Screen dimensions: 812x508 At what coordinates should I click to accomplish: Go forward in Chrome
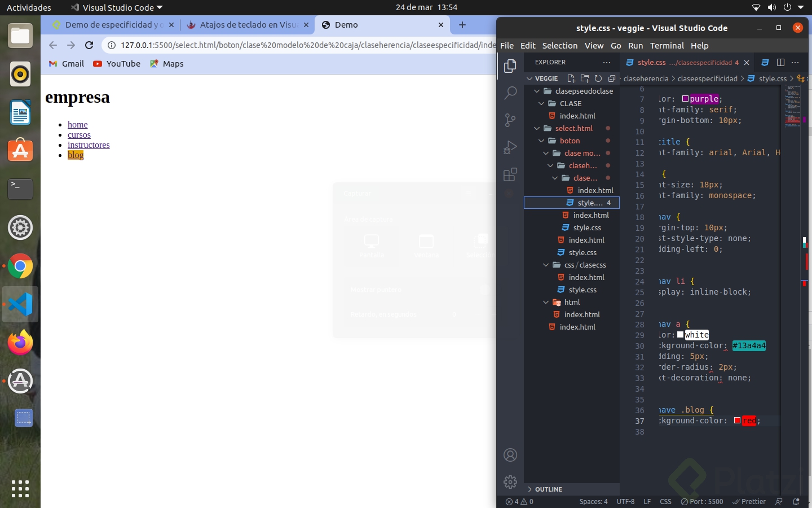point(71,45)
